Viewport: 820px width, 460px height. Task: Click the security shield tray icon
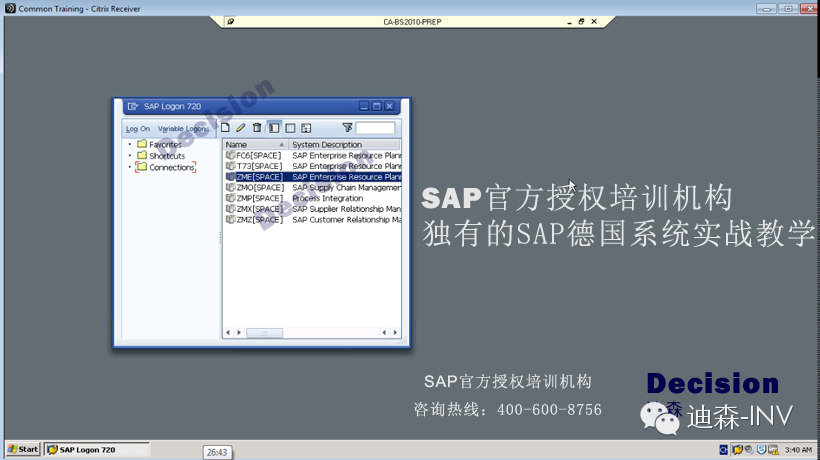[761, 450]
